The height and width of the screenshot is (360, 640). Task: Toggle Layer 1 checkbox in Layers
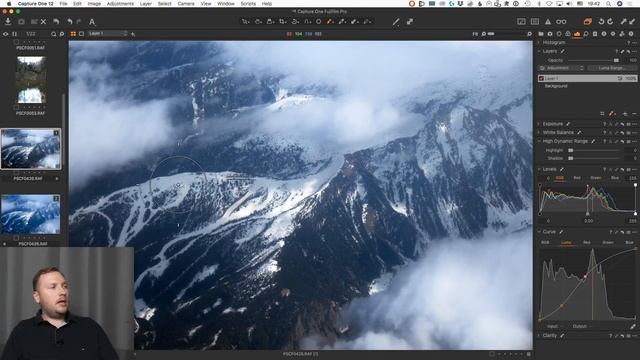541,78
